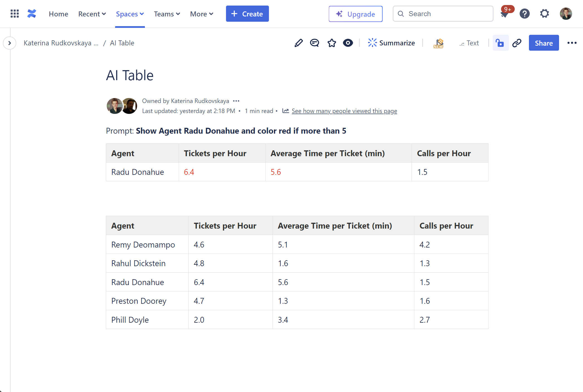Click the pencil Edit page icon

[x=298, y=43]
